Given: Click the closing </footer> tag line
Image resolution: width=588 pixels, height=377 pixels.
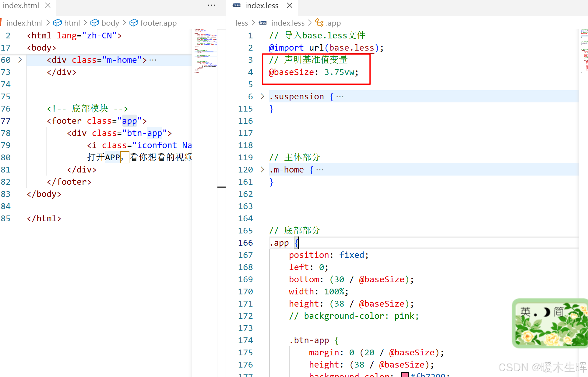Looking at the screenshot, I should point(69,182).
